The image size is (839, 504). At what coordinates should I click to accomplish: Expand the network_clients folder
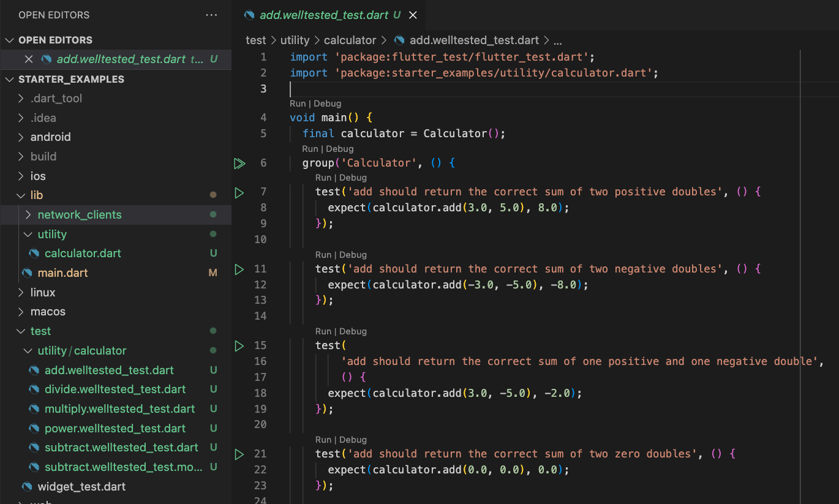[x=28, y=215]
